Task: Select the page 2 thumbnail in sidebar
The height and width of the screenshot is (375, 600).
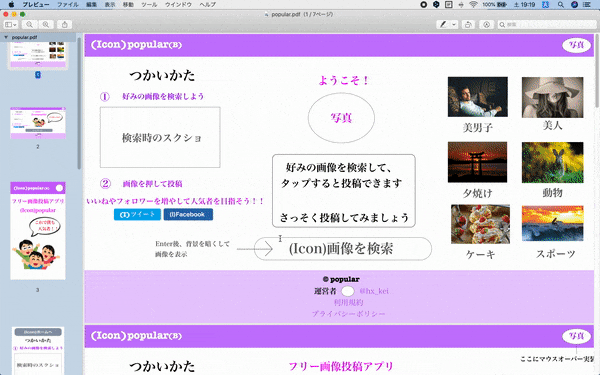Action: pos(38,123)
